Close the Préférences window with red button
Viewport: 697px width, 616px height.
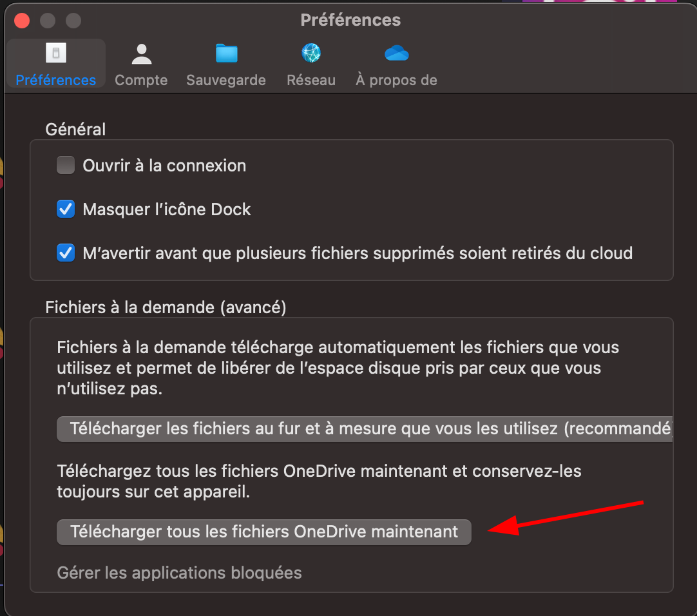point(23,21)
